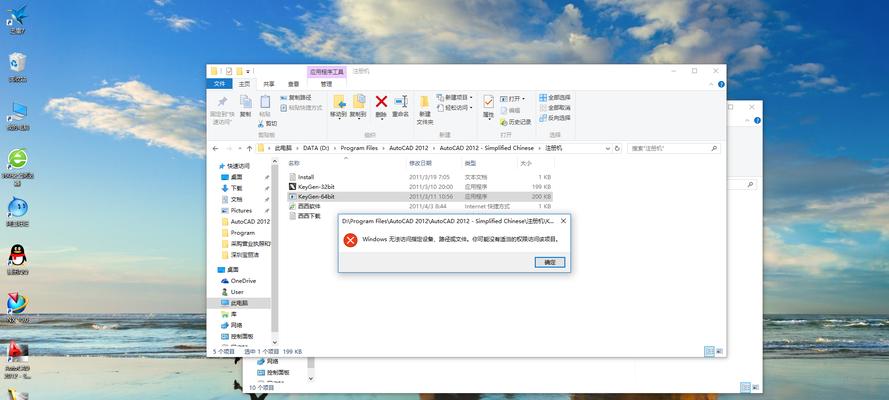The height and width of the screenshot is (400, 889).
Task: Open the address bar history dropdown
Action: click(x=608, y=148)
